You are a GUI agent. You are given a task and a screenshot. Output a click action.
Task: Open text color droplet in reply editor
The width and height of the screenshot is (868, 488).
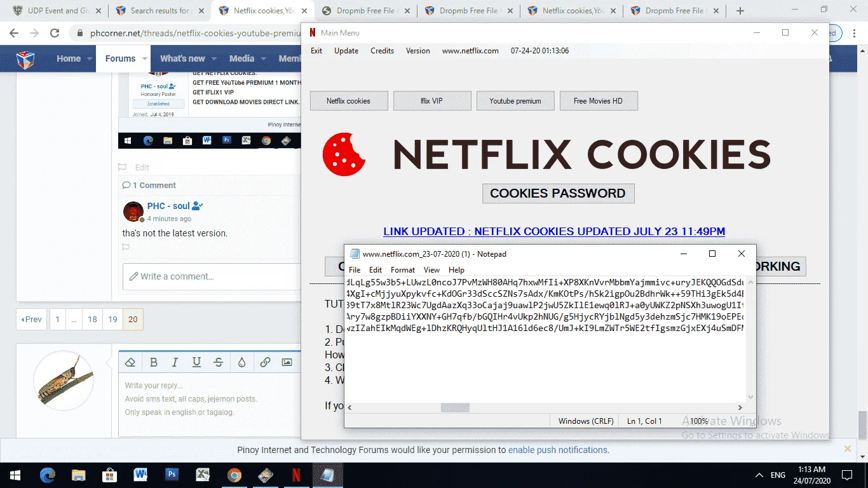pyautogui.click(x=241, y=362)
